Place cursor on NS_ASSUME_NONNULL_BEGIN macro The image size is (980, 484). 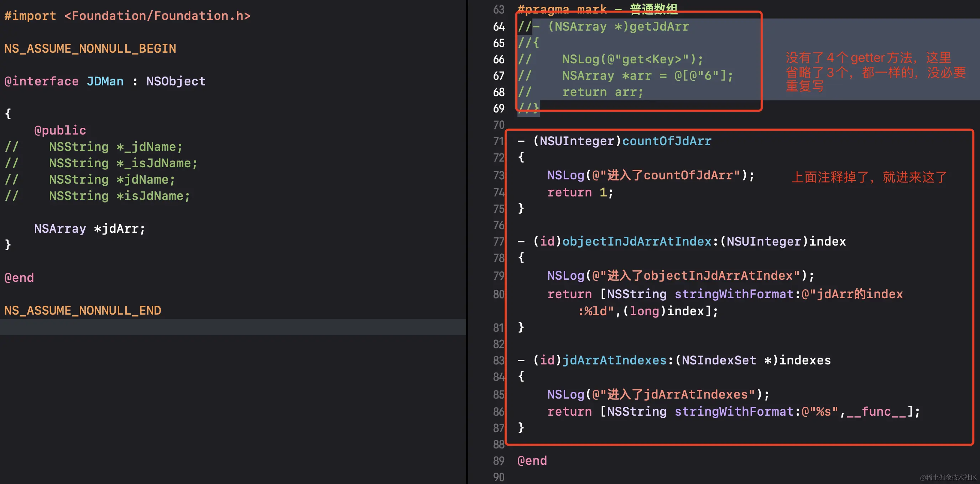[90, 49]
